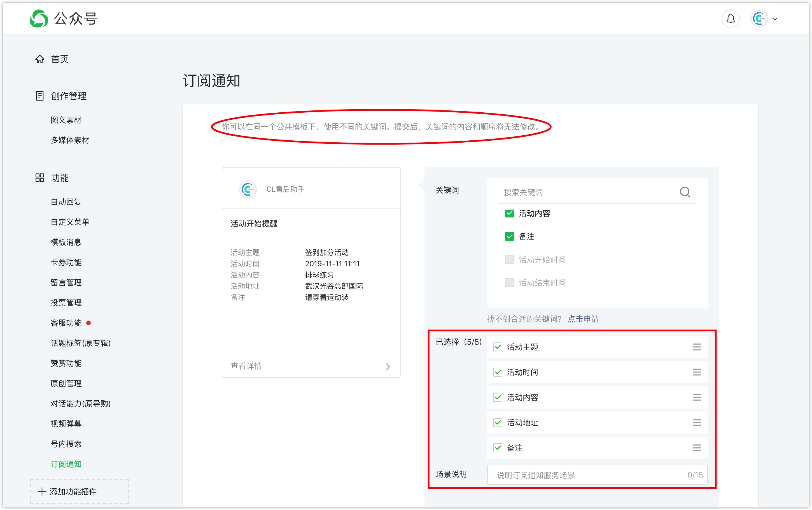
Task: Uncheck 活动内容 in the selected list
Action: pyautogui.click(x=498, y=397)
